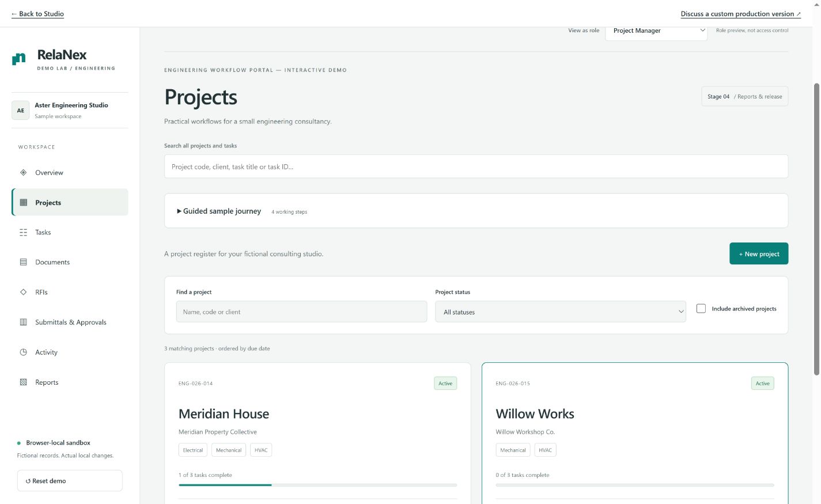Click the Reports icon in sidebar
821x504 pixels.
pos(24,382)
